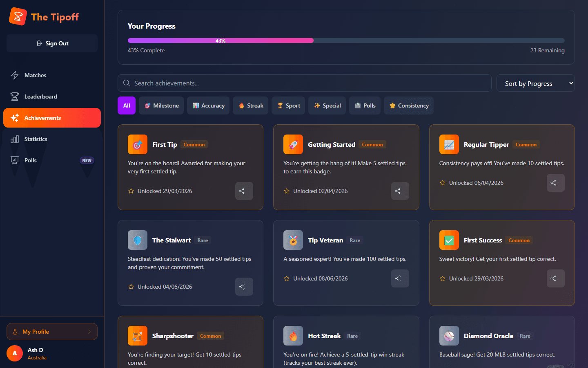
Task: Click the 43% progress bar
Action: pos(346,40)
